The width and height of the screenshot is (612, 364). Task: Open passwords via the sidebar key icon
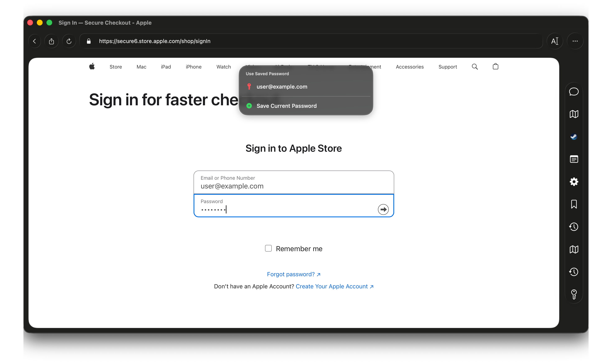[574, 294]
